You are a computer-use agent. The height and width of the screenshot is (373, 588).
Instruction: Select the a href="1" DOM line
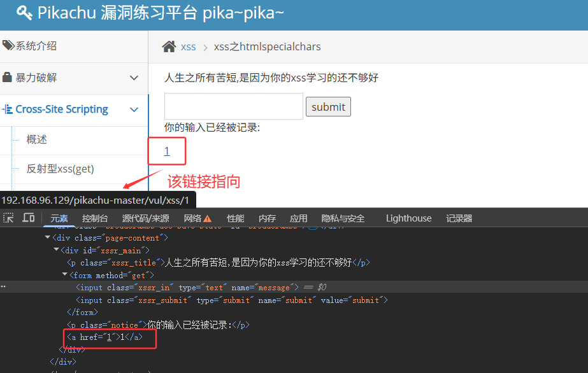point(104,337)
